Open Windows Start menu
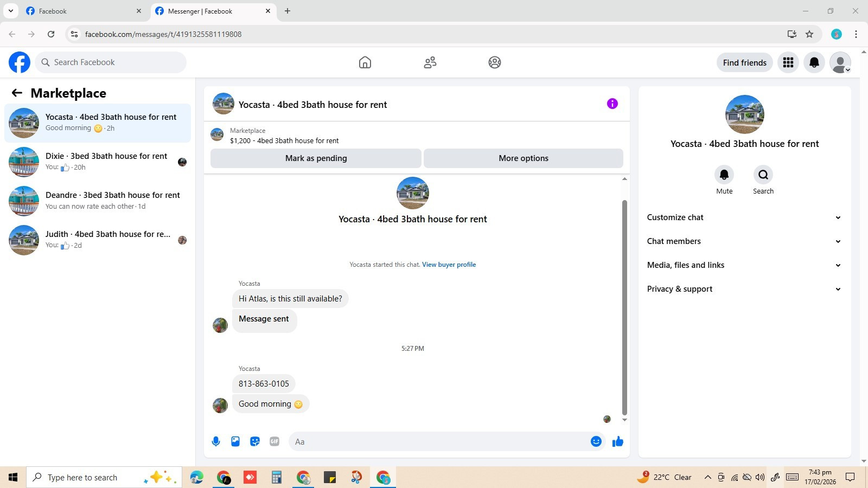The height and width of the screenshot is (488, 868). (x=13, y=477)
